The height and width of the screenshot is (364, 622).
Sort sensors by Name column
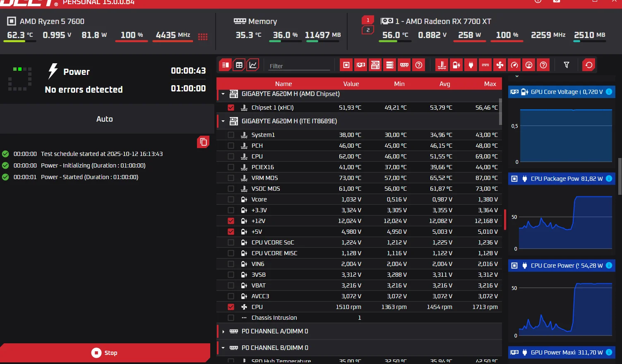[x=283, y=84]
